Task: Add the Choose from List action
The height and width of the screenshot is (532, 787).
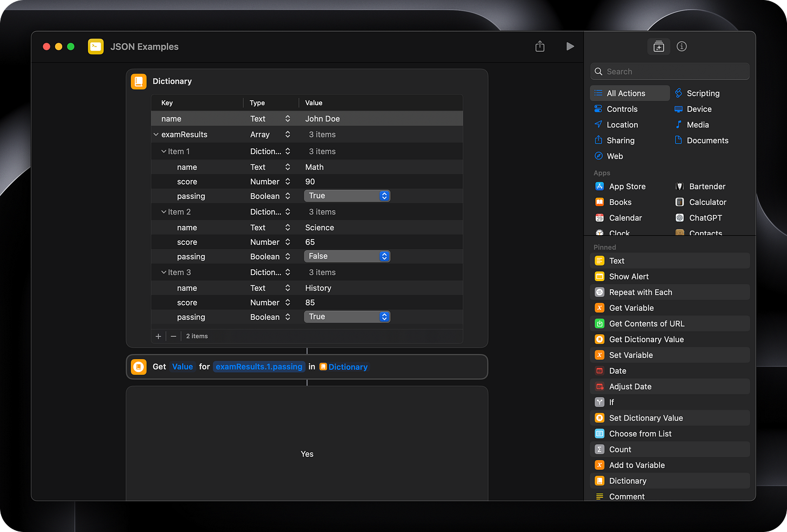Action: pyautogui.click(x=670, y=433)
